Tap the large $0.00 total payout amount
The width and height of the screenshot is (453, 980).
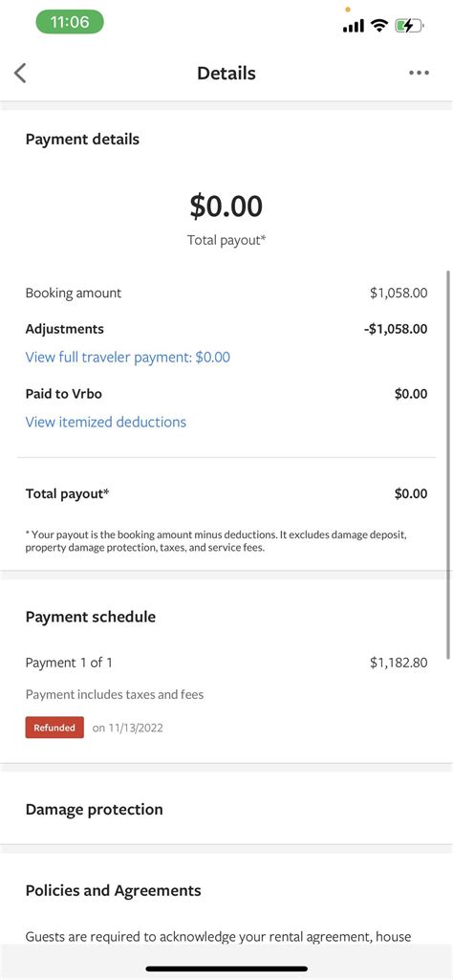226,206
